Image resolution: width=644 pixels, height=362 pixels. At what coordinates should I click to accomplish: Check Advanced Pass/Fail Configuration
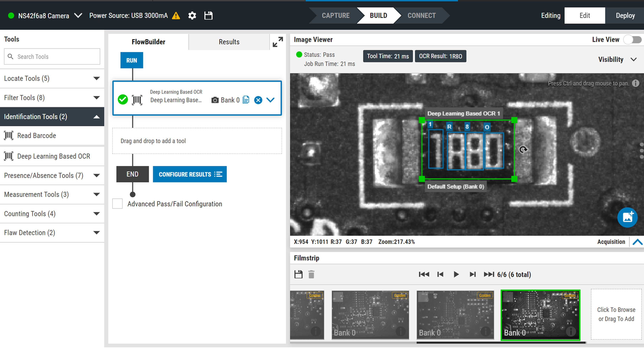[117, 204]
